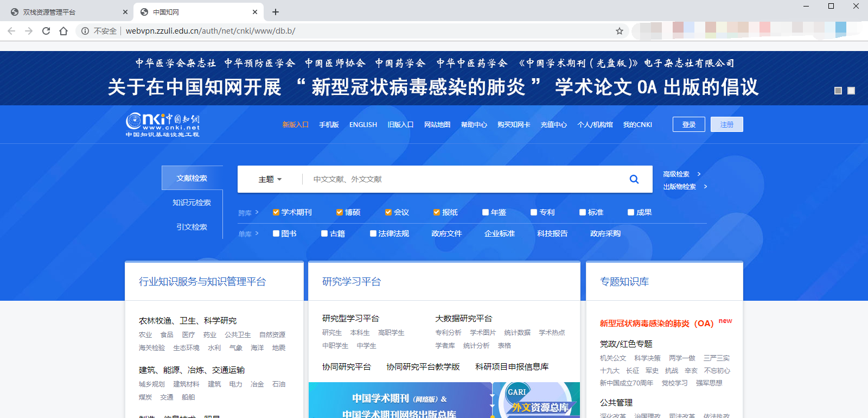Image resolution: width=868 pixels, height=418 pixels.
Task: Switch to the 知识元检索 tab
Action: pos(192,202)
